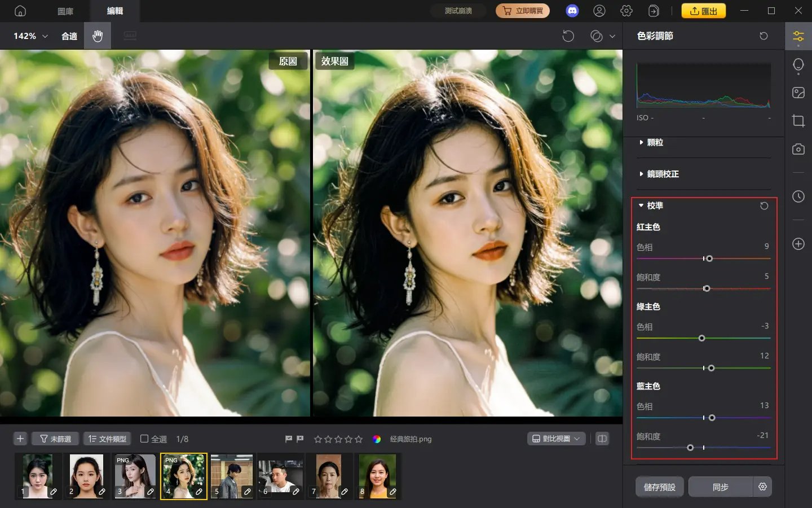The image size is (812, 508).
Task: Open sync settings gear icon
Action: tap(762, 487)
